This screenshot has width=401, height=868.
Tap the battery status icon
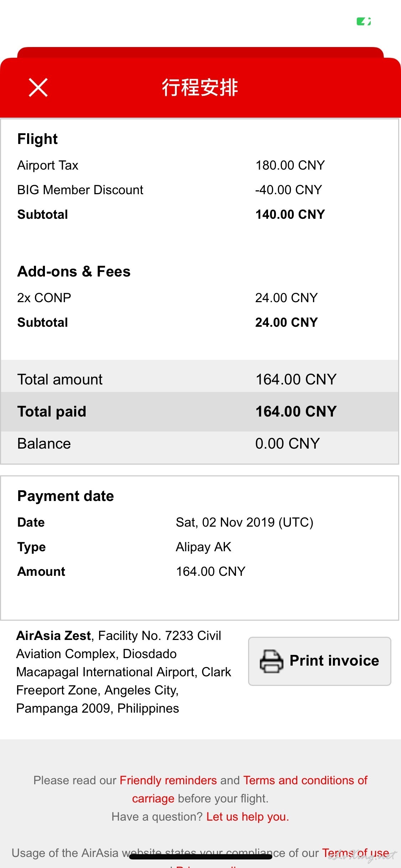(x=364, y=21)
